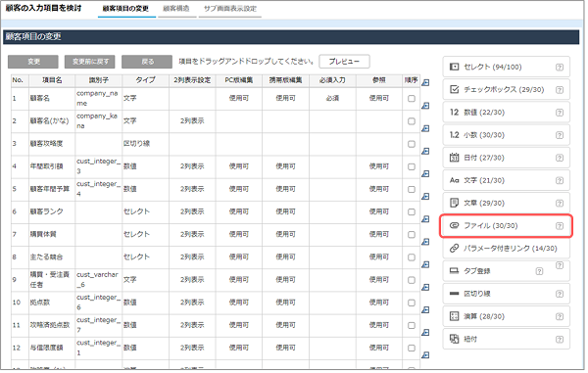Open help for 文章 field type
The image size is (588, 373).
[560, 204]
